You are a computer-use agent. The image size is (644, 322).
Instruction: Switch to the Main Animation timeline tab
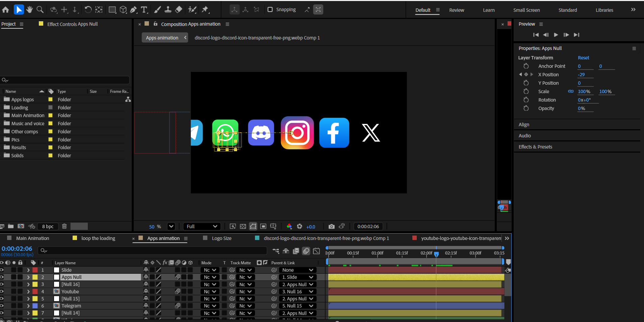pos(32,238)
